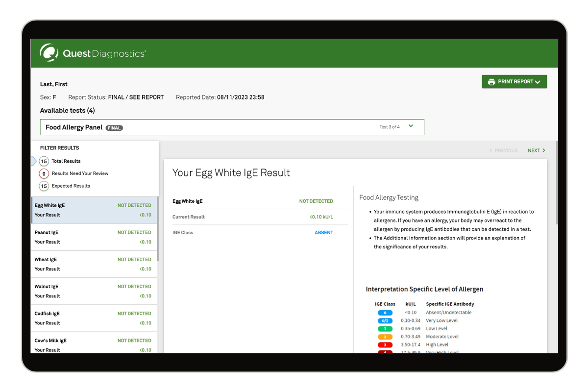Filter by Results Need Your Review
This screenshot has height=392, width=588.
44,173
